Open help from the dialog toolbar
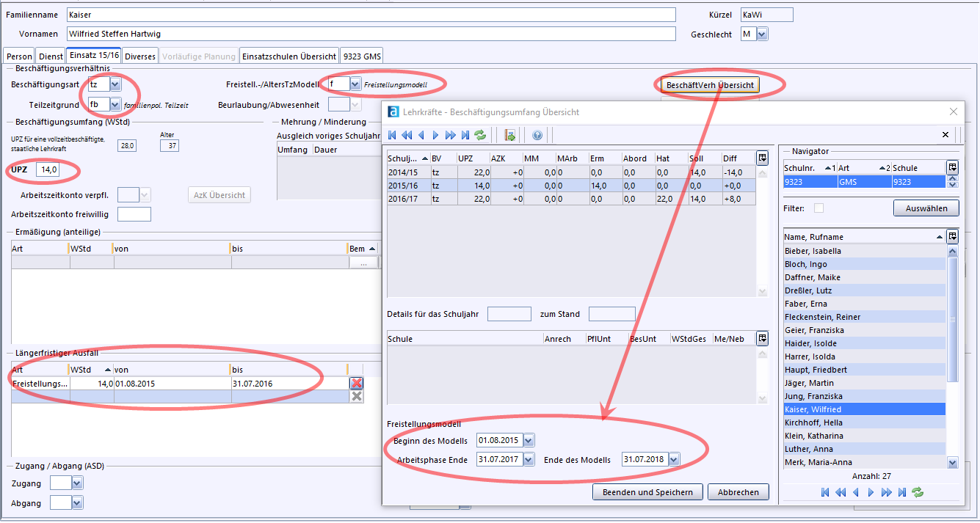This screenshot has height=523, width=980. (537, 135)
